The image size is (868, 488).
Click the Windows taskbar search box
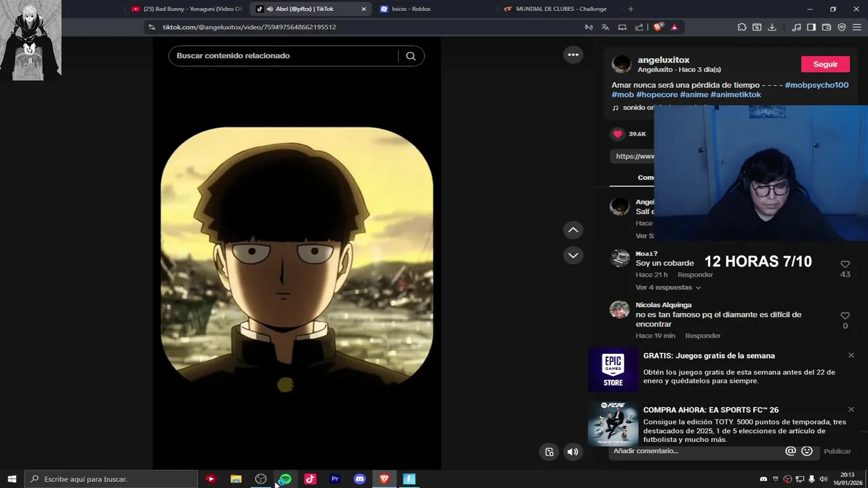(x=111, y=479)
